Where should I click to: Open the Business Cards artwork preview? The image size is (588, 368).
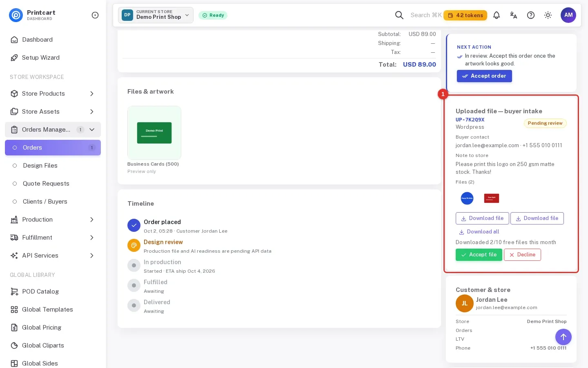coord(154,133)
